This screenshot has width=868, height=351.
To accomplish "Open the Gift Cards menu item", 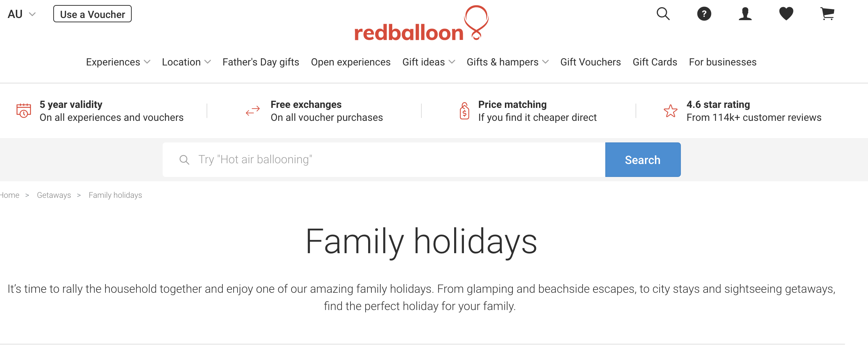I will (x=654, y=62).
